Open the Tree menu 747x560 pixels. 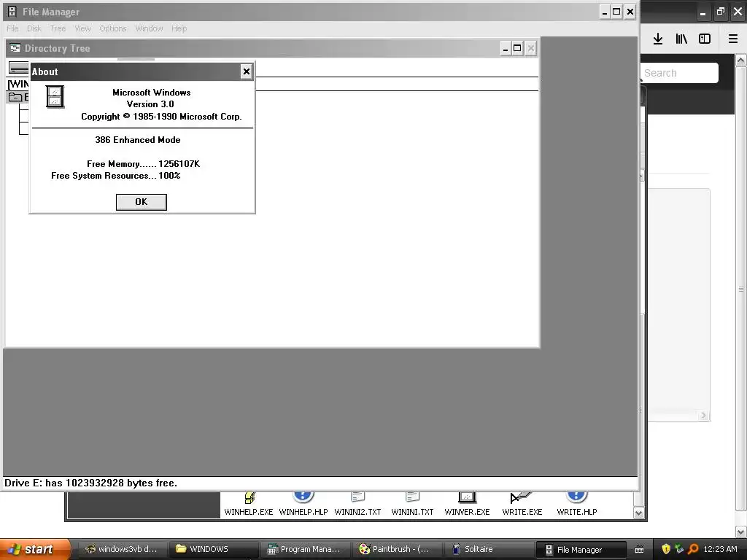(58, 28)
